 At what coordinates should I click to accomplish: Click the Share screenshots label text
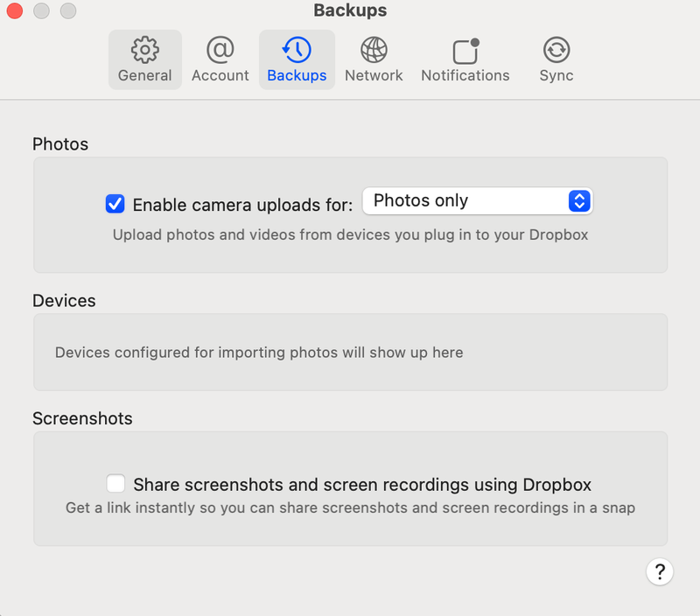click(x=362, y=484)
